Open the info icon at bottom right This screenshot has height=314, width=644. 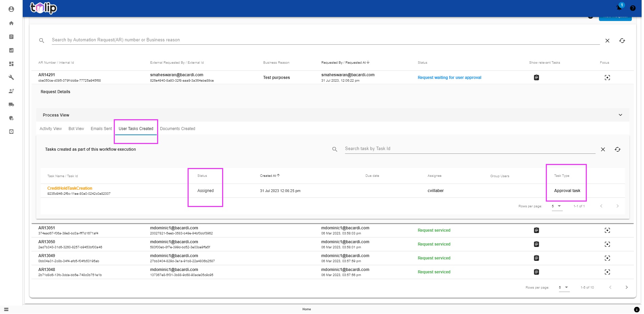coord(637,310)
